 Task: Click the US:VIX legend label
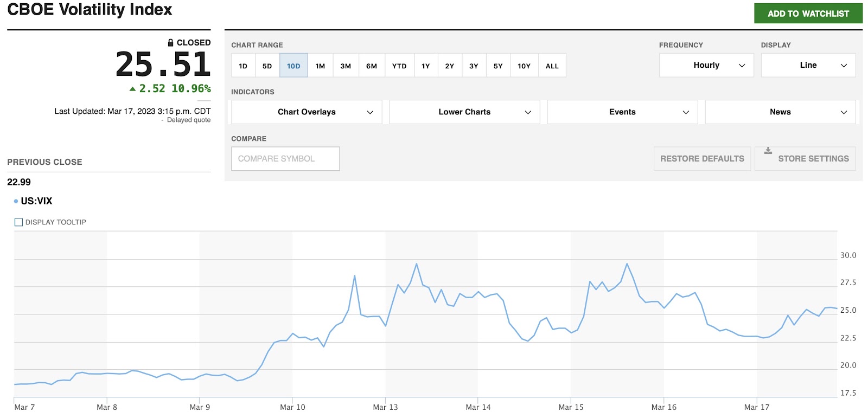click(x=36, y=201)
